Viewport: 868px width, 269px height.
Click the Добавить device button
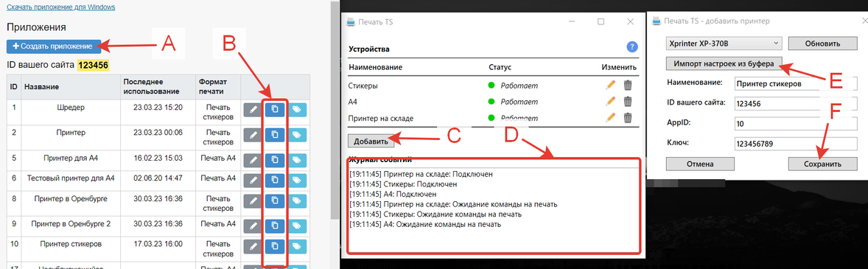coord(371,142)
